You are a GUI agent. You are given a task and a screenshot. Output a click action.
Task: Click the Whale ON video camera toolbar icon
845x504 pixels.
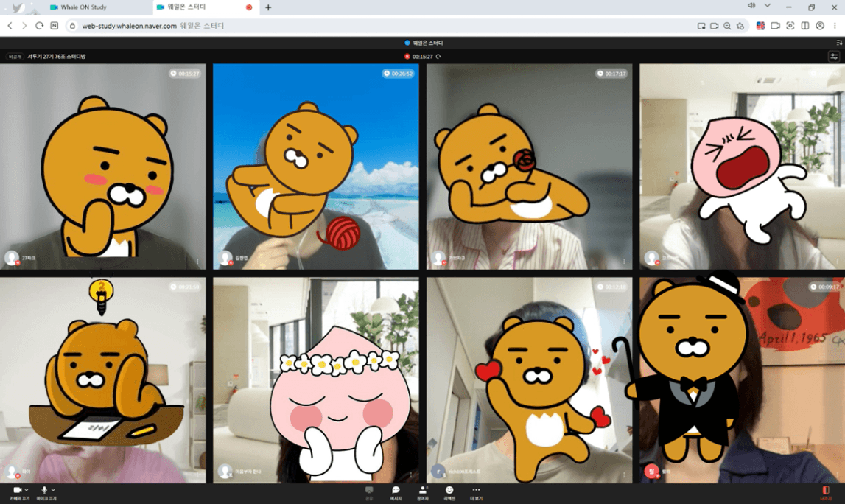776,25
